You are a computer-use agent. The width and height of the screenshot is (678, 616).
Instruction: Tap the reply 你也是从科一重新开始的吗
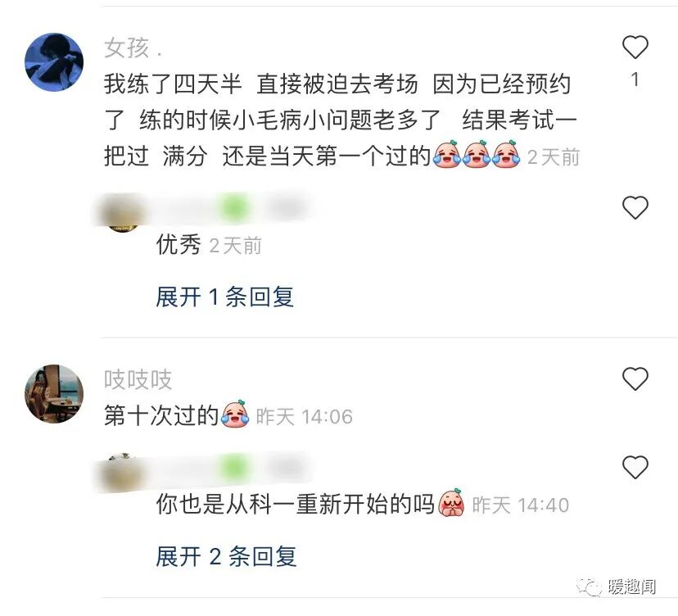295,505
